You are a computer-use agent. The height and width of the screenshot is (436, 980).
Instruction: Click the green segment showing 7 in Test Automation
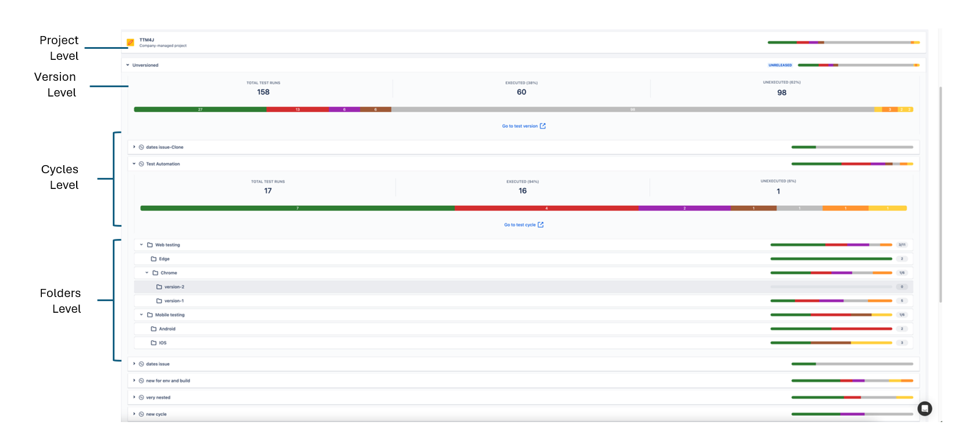[x=298, y=208]
